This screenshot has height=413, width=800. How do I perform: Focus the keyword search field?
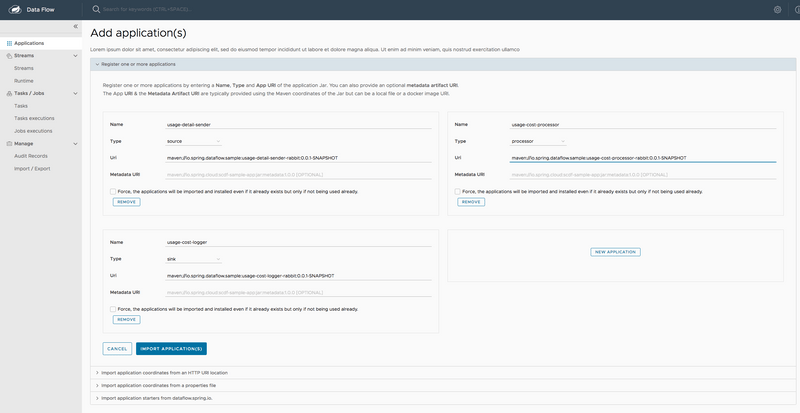point(147,9)
